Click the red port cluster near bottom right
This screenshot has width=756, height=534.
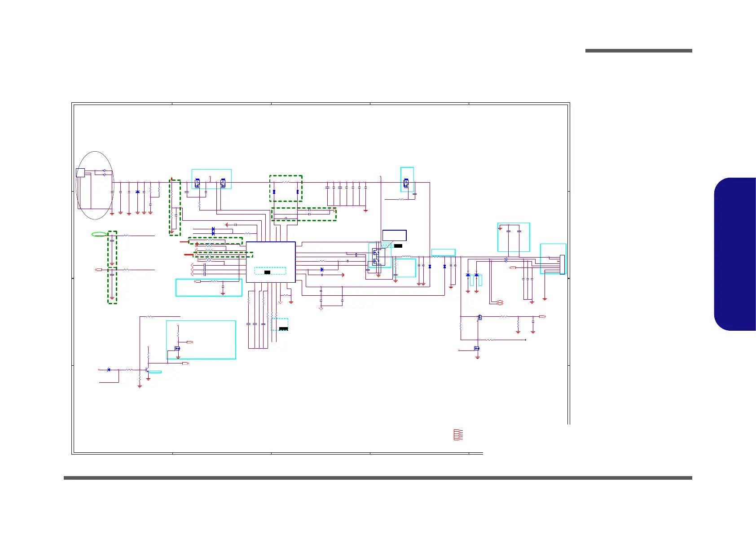click(457, 435)
